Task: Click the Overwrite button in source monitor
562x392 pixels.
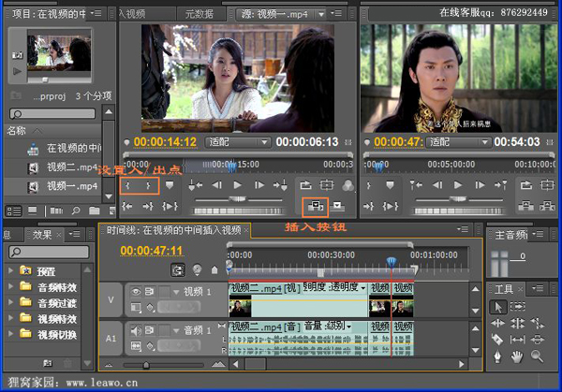Action: [x=337, y=206]
